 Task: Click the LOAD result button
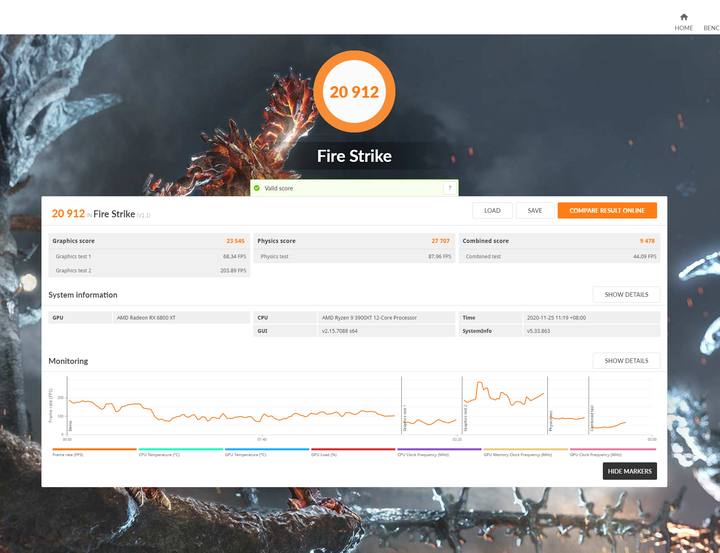pos(492,210)
